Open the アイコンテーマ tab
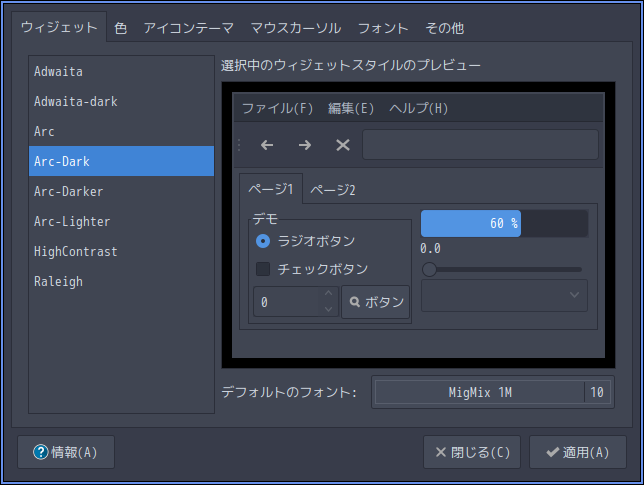 tap(189, 28)
